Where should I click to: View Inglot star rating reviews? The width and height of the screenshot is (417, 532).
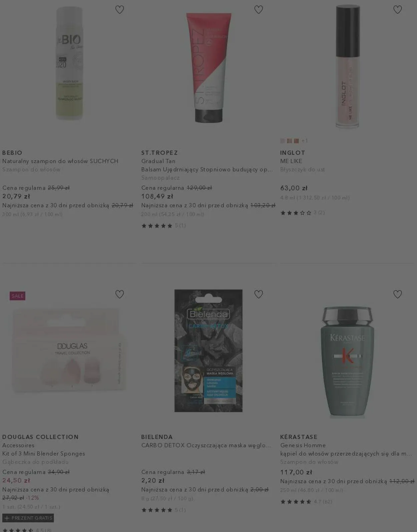302,213
